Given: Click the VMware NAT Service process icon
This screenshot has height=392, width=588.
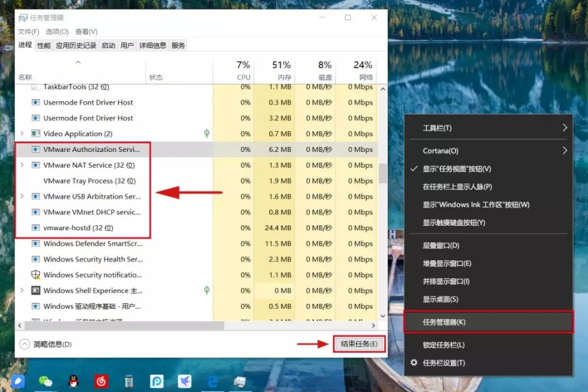Looking at the screenshot, I should tap(36, 165).
